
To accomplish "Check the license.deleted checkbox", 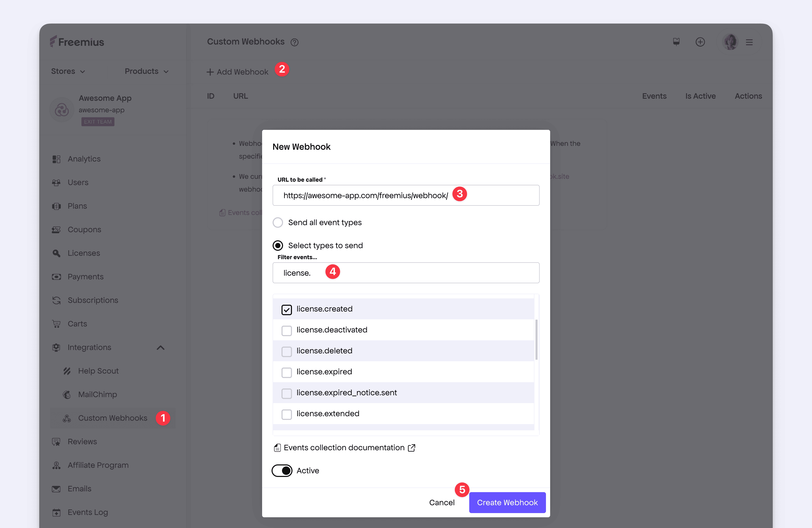I will (x=286, y=351).
